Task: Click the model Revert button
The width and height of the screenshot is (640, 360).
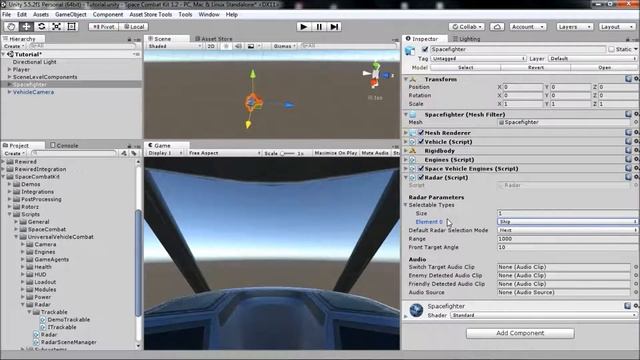Action: pyautogui.click(x=536, y=68)
